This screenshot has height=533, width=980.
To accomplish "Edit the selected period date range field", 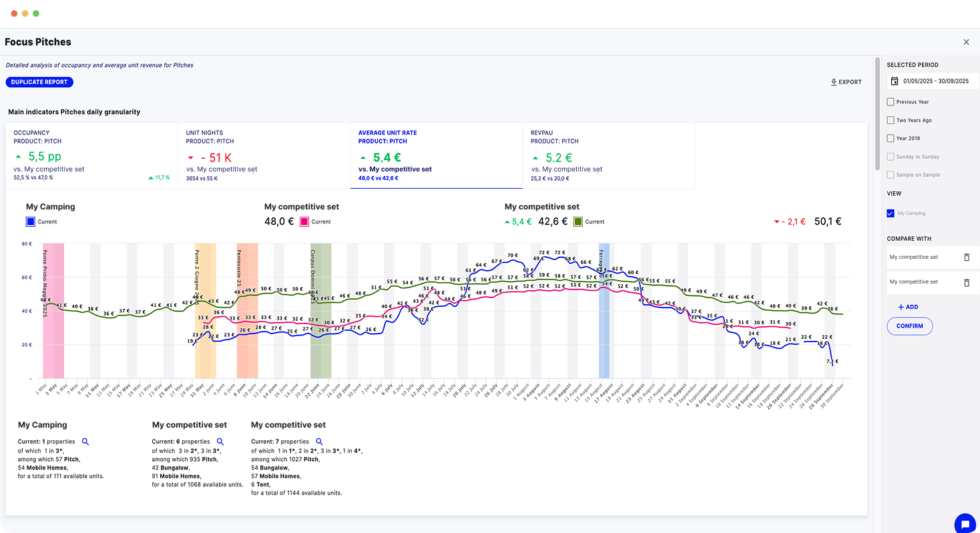I will click(x=935, y=81).
